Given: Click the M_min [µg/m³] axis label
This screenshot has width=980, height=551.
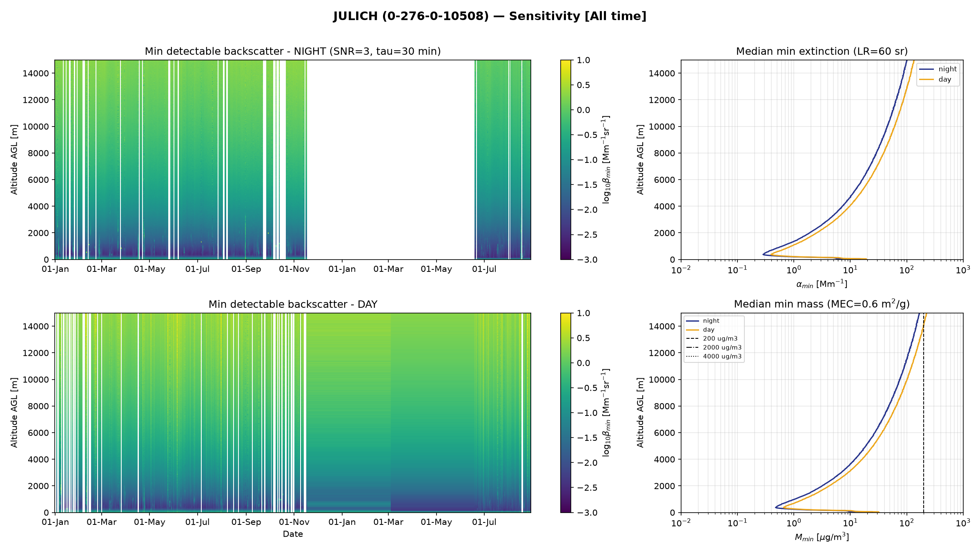Looking at the screenshot, I should pos(822,537).
